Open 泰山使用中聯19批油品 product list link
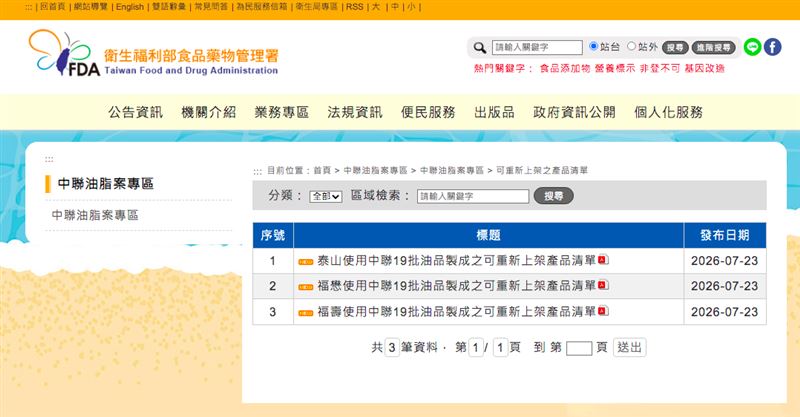800x417 pixels. [457, 260]
